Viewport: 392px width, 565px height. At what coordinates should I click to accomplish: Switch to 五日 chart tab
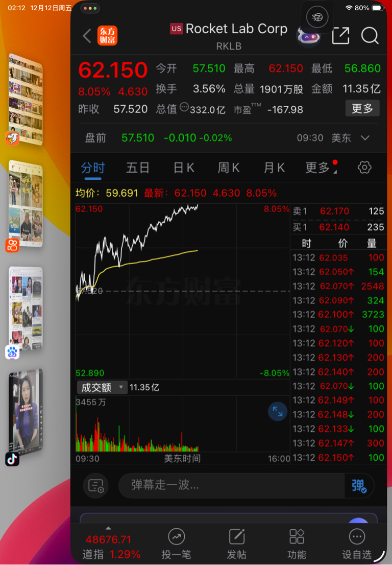pyautogui.click(x=137, y=168)
